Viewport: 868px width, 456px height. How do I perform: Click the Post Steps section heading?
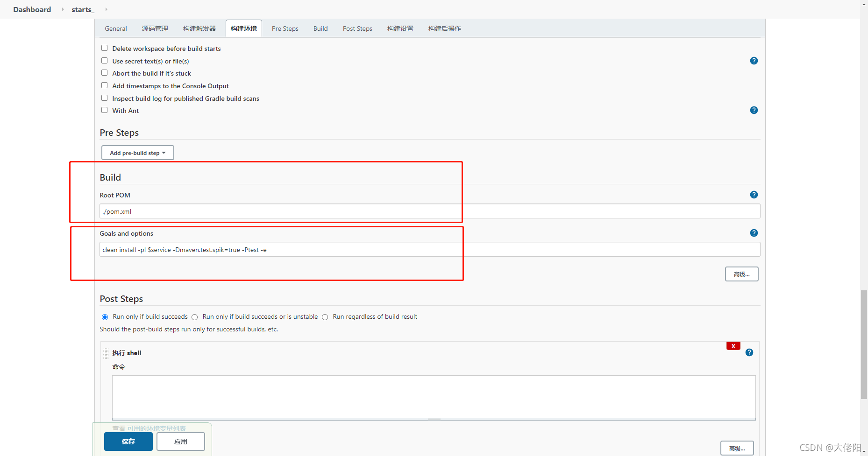121,299
